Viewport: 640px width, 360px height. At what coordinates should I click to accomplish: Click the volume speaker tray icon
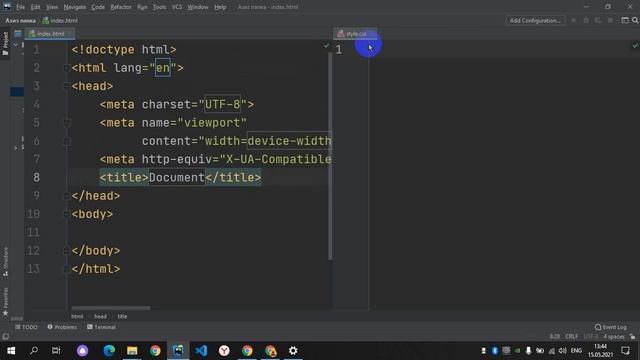pyautogui.click(x=562, y=351)
